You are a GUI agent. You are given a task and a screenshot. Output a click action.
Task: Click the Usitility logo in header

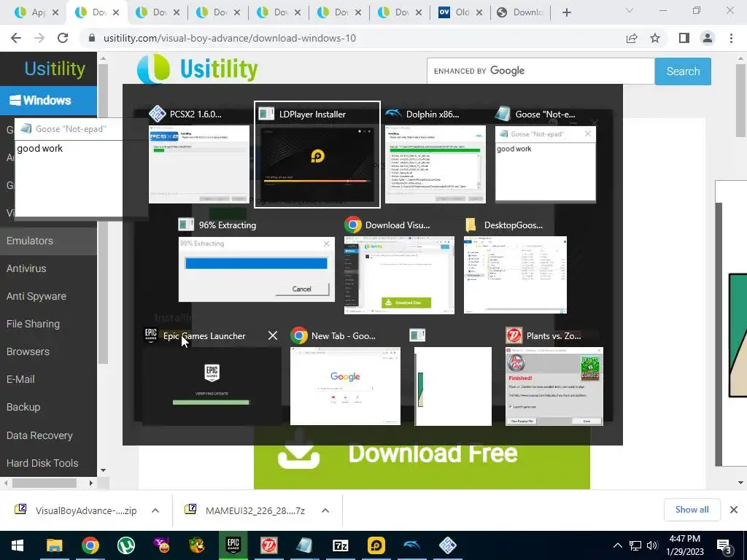coord(197,69)
